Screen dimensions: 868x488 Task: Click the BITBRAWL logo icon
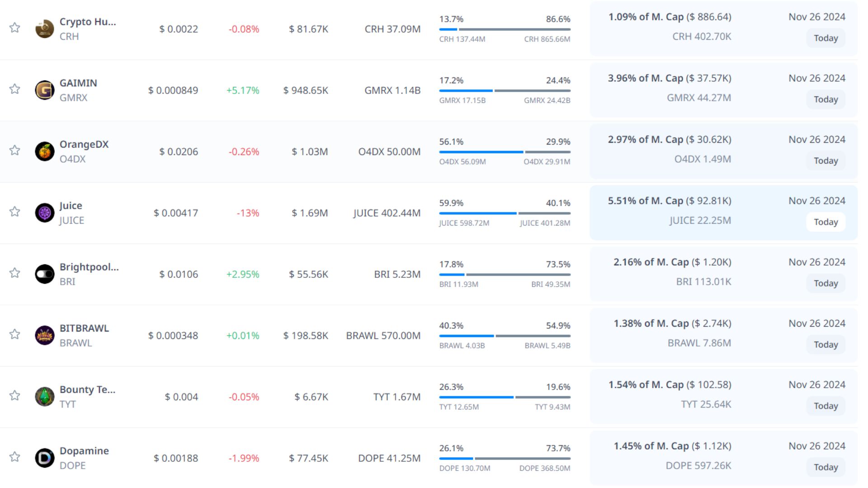click(x=45, y=335)
